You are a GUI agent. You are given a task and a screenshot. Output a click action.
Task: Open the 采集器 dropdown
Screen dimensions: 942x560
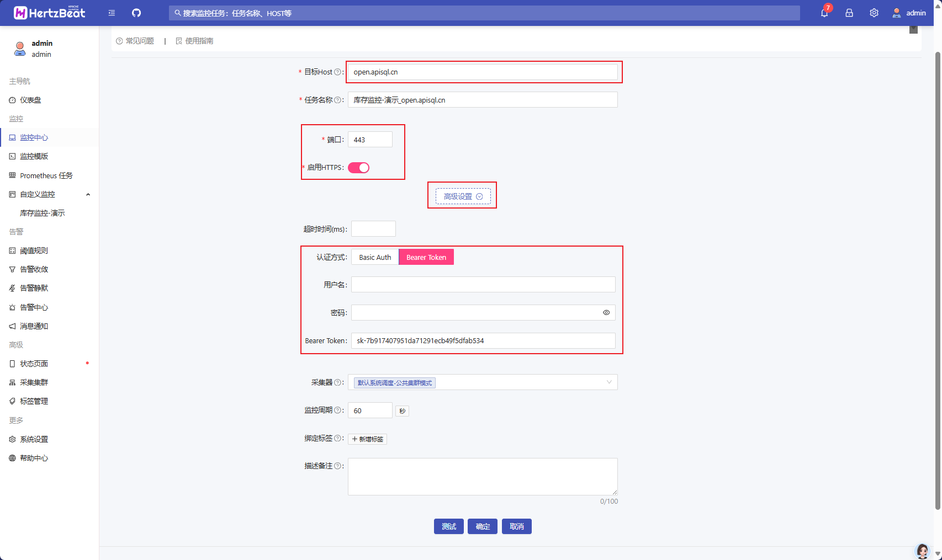point(483,382)
